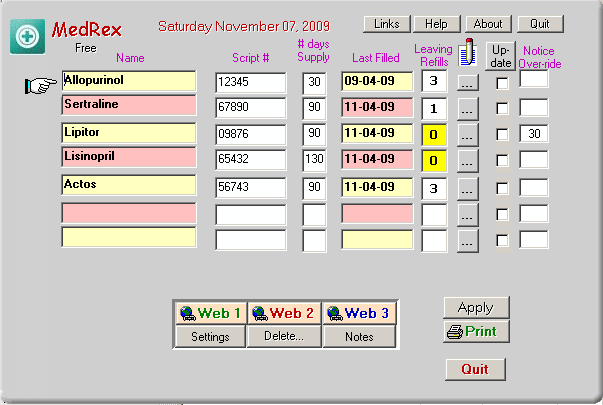Click the Lisinopril name field
The height and width of the screenshot is (405, 603).
pyautogui.click(x=129, y=157)
